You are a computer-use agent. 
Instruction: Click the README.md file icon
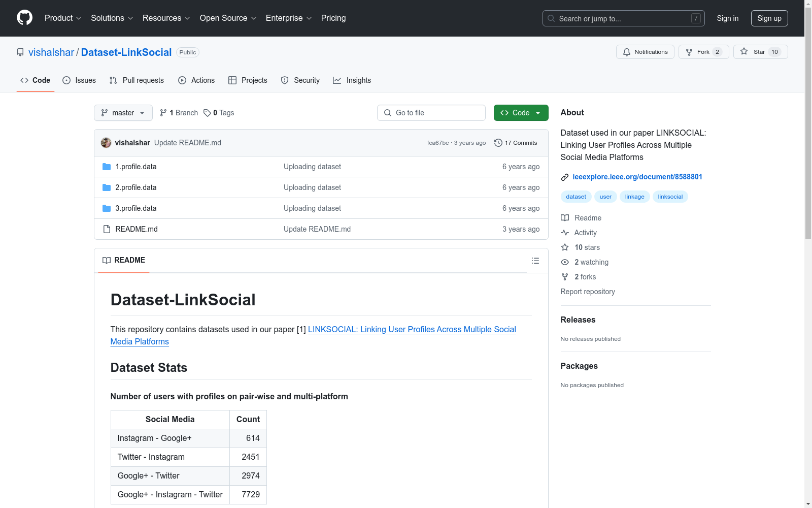pos(107,229)
